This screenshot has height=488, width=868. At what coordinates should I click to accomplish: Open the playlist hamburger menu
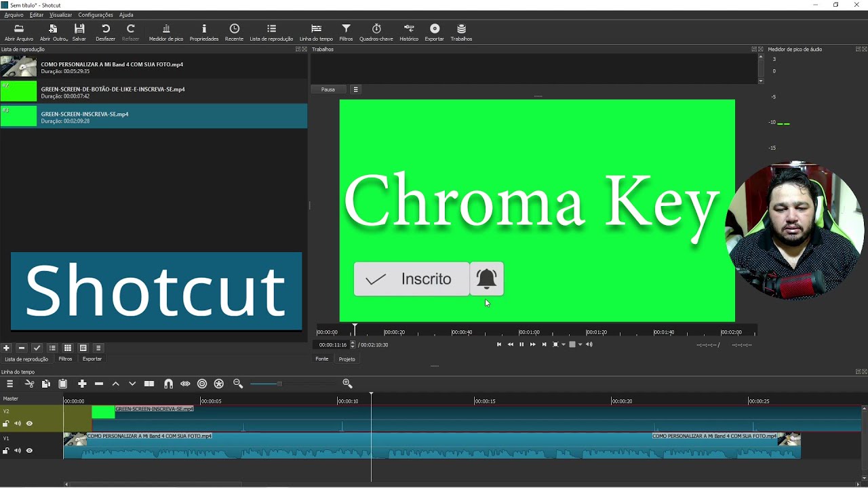point(98,348)
